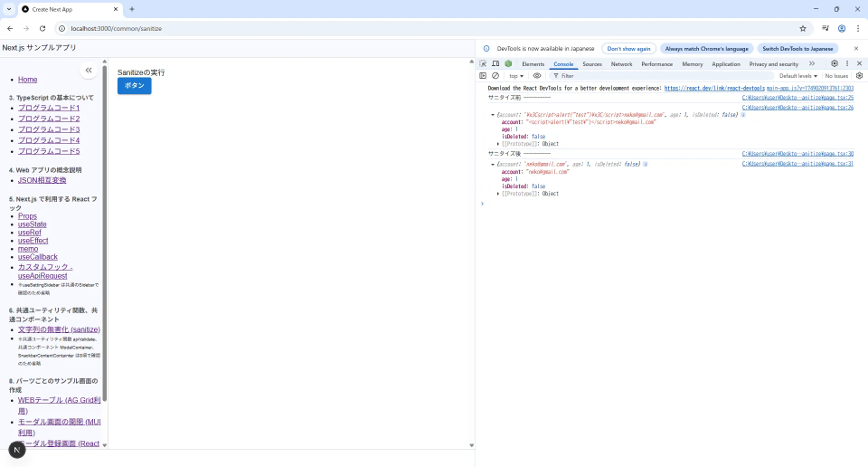The height and width of the screenshot is (467, 868).
Task: Expand the first object's Prototype entry
Action: (x=498, y=144)
